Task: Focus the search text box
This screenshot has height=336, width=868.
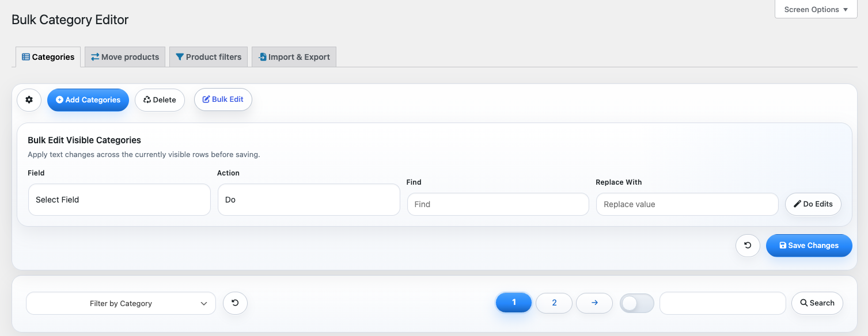Action: pos(722,303)
